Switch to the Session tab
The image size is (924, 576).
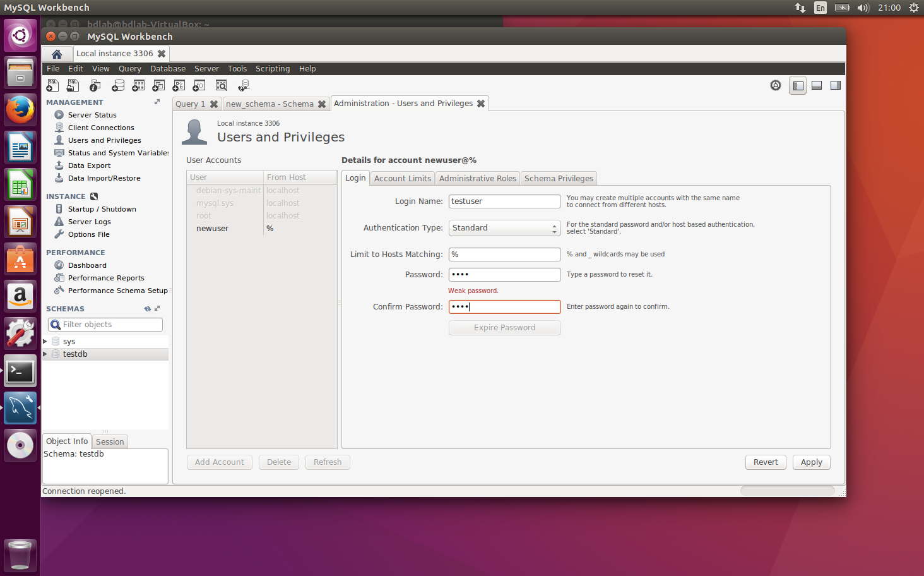pyautogui.click(x=110, y=442)
